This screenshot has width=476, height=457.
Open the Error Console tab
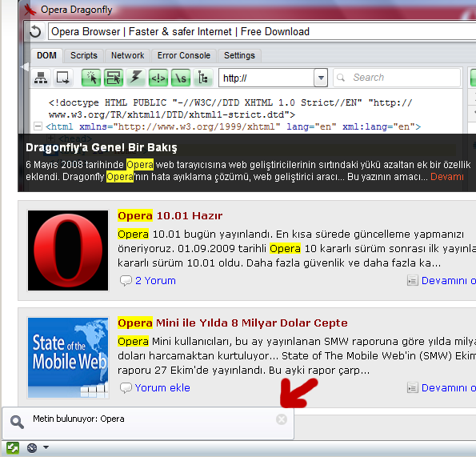pyautogui.click(x=184, y=55)
